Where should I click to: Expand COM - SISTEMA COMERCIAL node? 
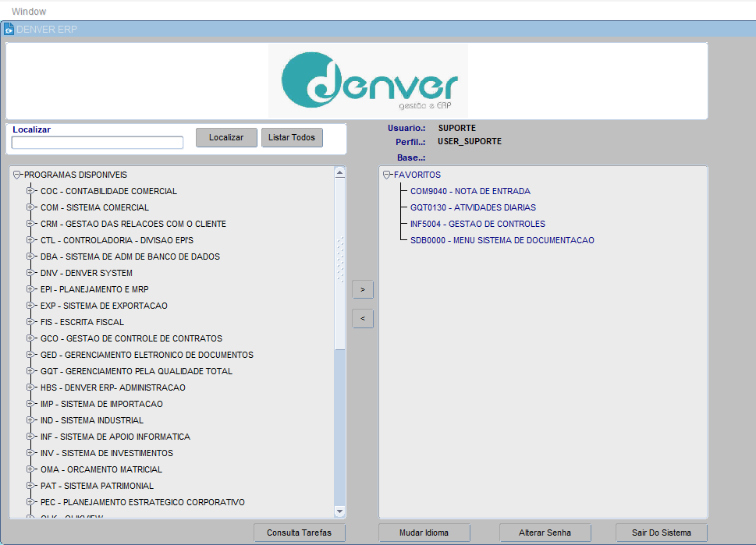[x=30, y=207]
